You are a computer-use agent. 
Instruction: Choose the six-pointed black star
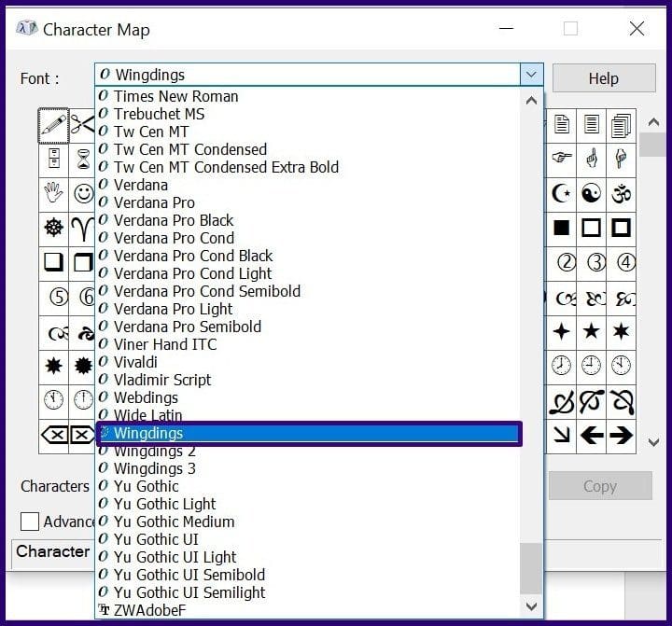tap(621, 331)
